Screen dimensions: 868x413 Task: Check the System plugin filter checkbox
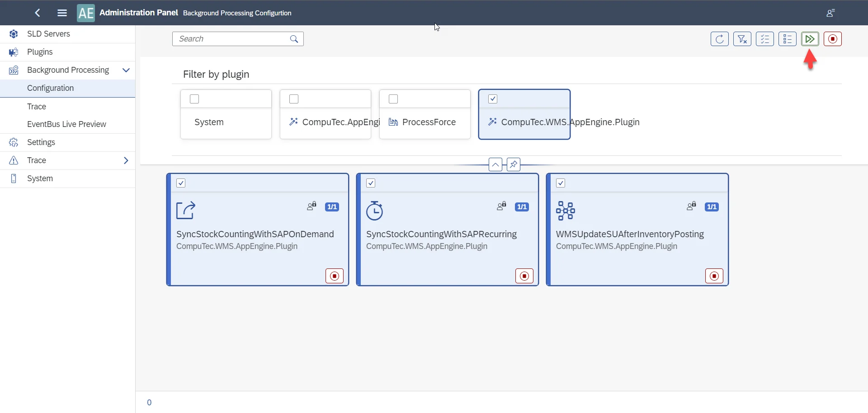coord(194,99)
